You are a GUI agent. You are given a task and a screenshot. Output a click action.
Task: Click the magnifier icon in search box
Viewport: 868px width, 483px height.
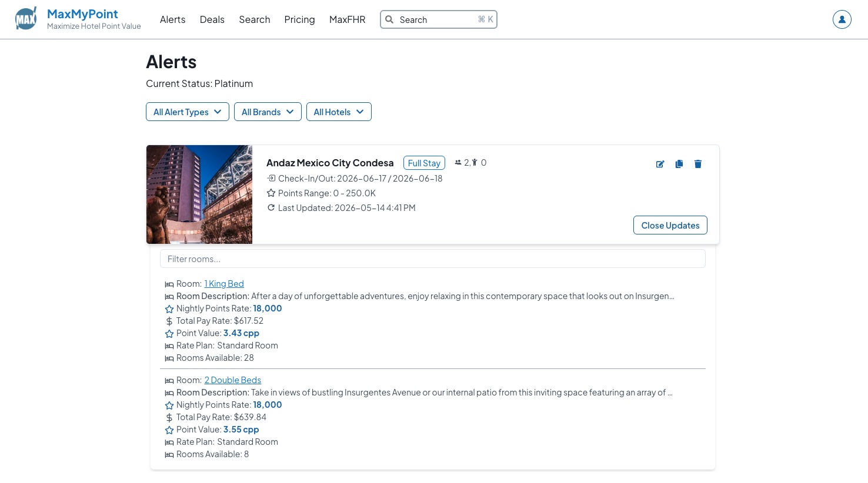389,19
